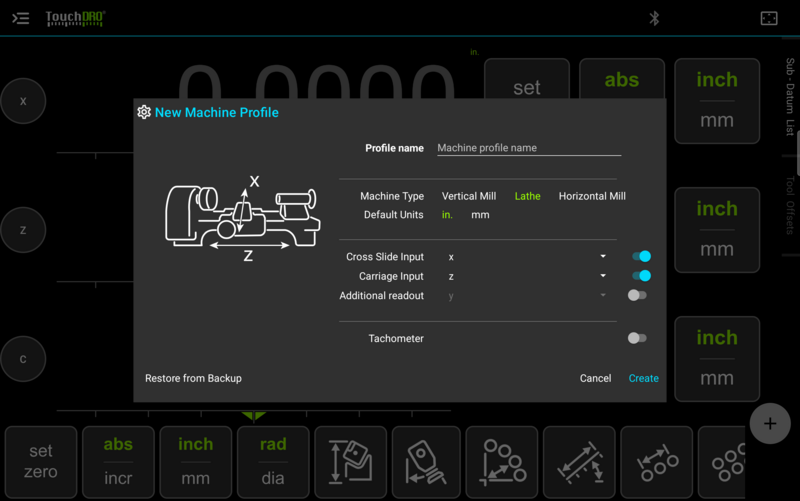This screenshot has height=501, width=800.
Task: Tap the Bluetooth connection icon
Action: [654, 19]
